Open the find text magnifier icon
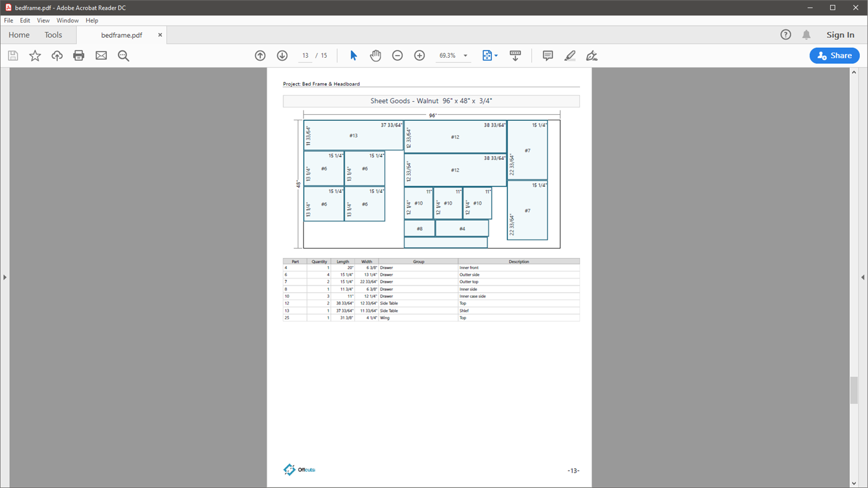This screenshot has height=488, width=868. (123, 56)
